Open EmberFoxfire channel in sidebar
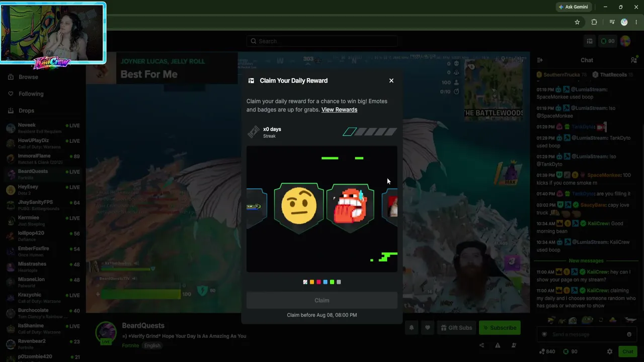 point(42,251)
